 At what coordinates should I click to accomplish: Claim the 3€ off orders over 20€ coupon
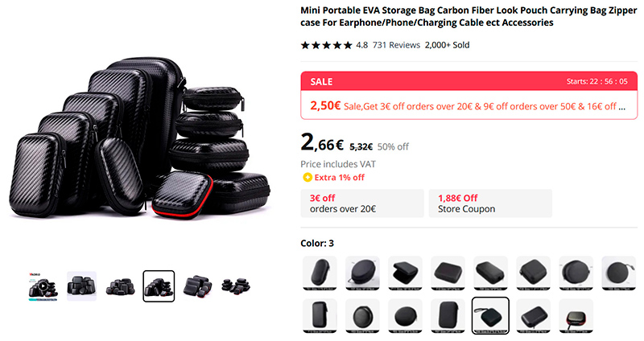[362, 203]
